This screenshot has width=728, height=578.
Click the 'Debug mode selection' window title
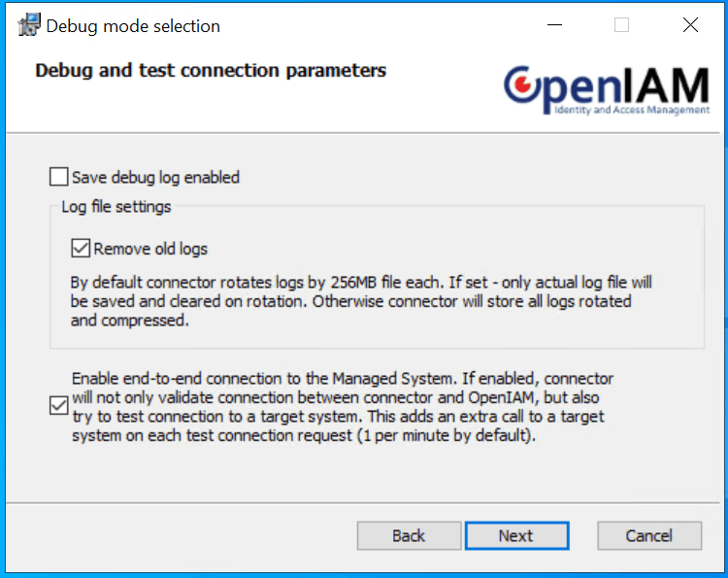133,26
